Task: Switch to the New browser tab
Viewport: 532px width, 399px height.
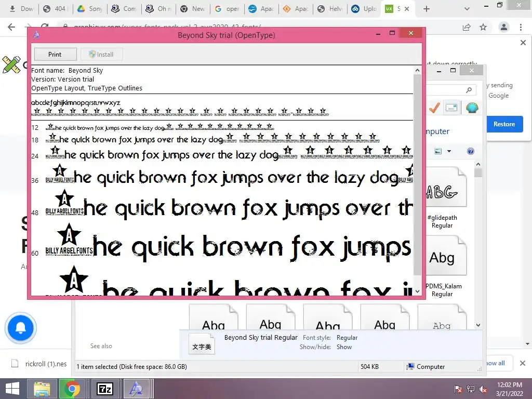Action: tap(193, 9)
